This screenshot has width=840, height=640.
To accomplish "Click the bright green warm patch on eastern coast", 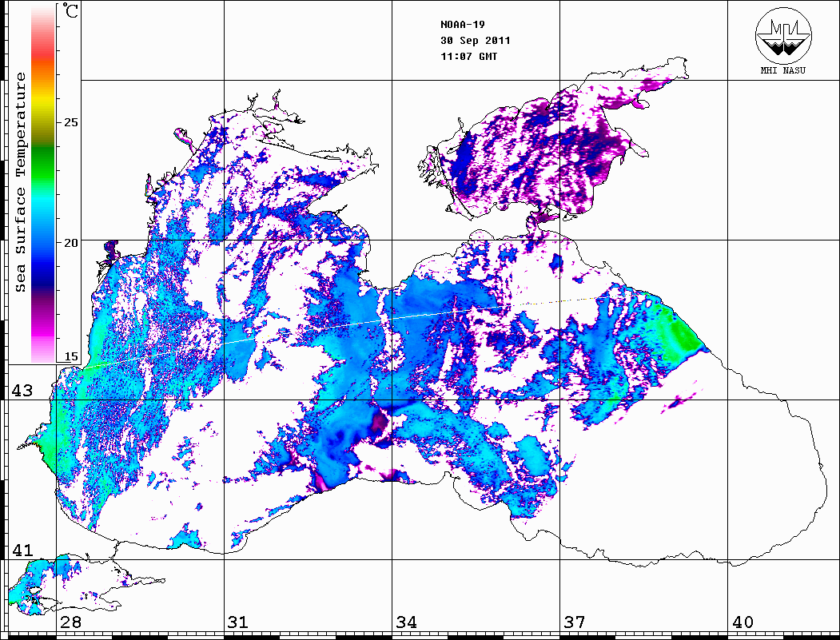I will point(682,332).
